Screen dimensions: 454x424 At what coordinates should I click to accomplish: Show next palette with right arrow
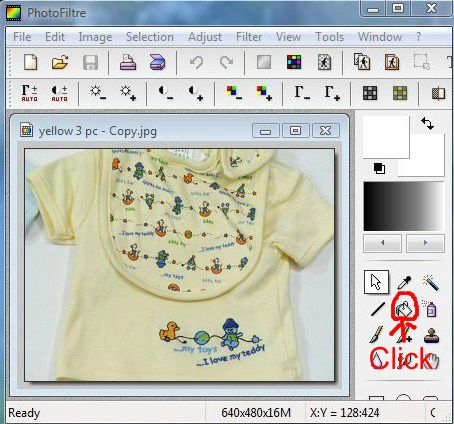(x=425, y=243)
